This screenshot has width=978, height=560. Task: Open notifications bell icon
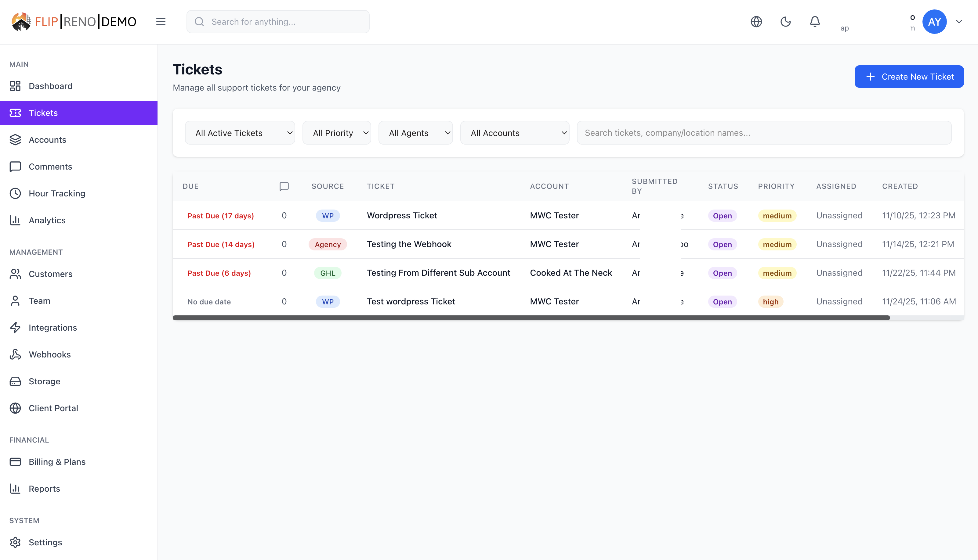814,22
